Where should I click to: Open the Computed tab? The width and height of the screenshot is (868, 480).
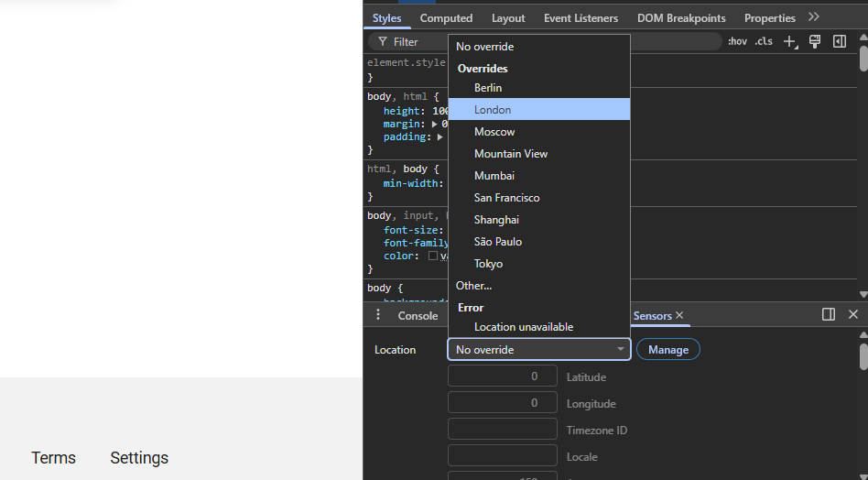(446, 18)
